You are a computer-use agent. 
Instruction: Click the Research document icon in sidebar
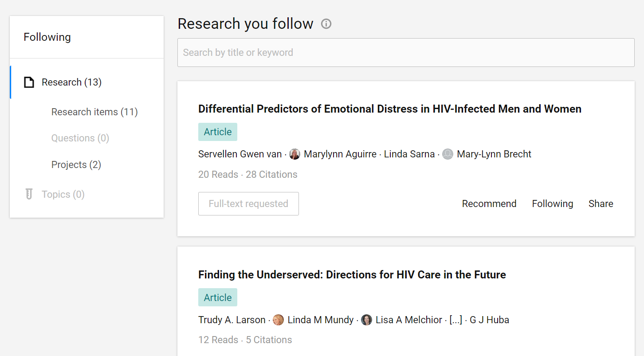(x=29, y=82)
